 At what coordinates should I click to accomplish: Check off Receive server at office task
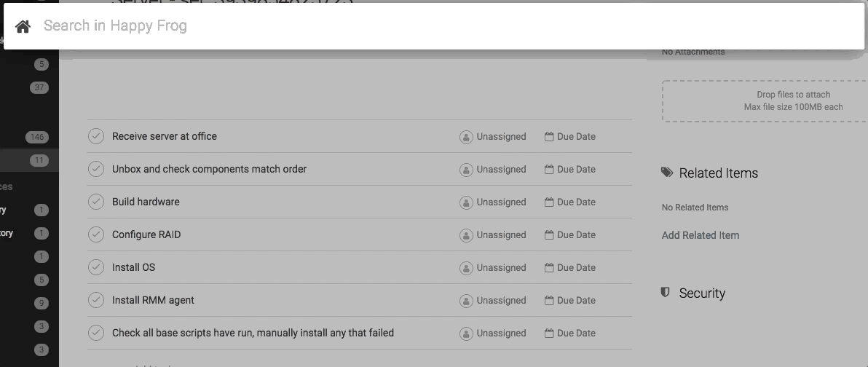click(x=96, y=136)
